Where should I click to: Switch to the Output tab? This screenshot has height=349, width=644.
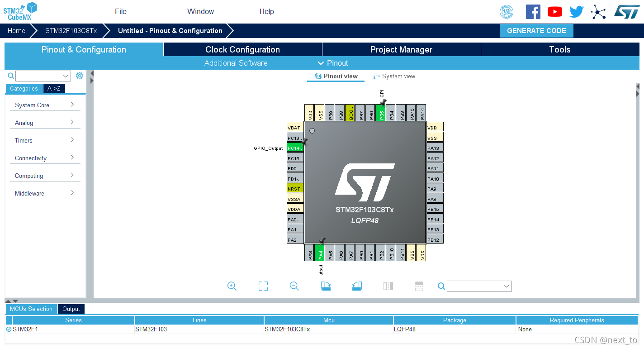[x=71, y=309]
